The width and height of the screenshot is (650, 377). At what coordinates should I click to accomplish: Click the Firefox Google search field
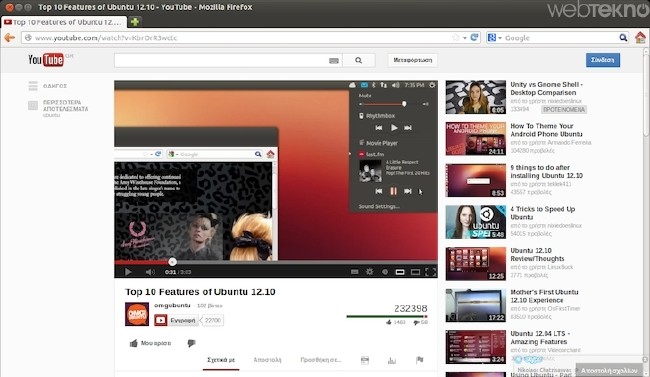(x=560, y=38)
